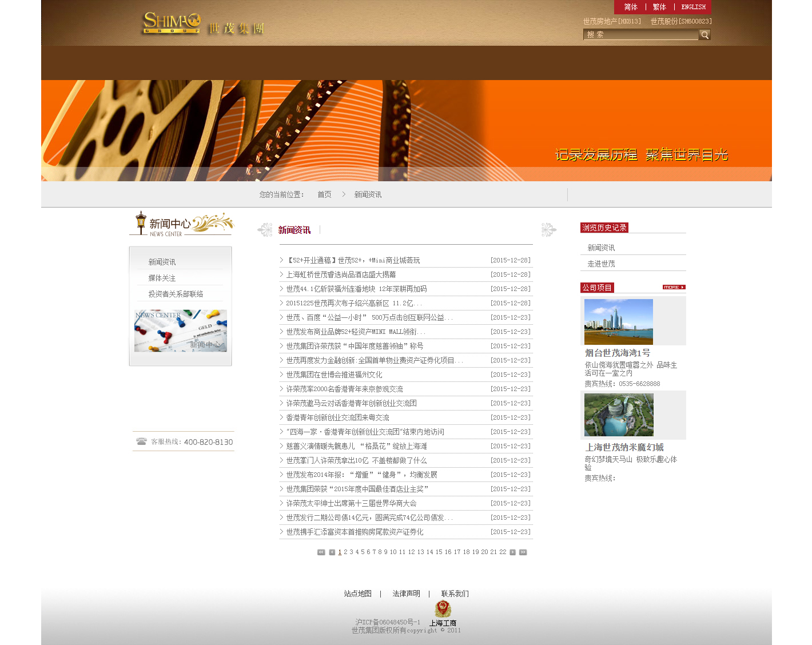The width and height of the screenshot is (812, 645).
Task: Open news 世茂发行二期公司债14亿元
Action: [x=369, y=517]
